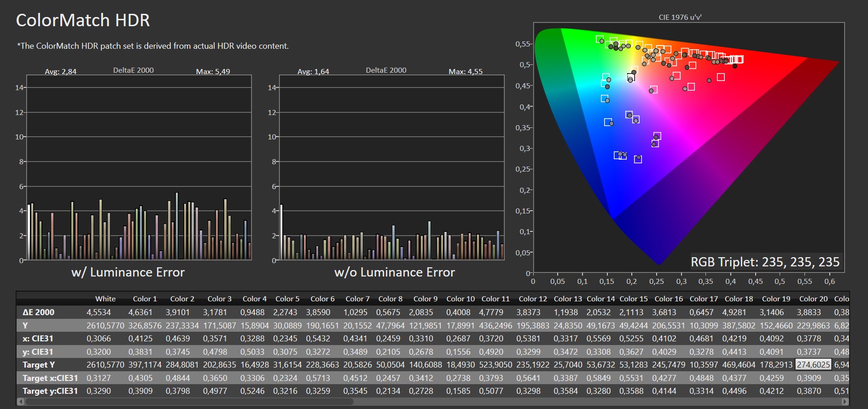Image resolution: width=868 pixels, height=409 pixels.
Task: Select the highlighted Target Y cell 274,6025
Action: coord(813,365)
